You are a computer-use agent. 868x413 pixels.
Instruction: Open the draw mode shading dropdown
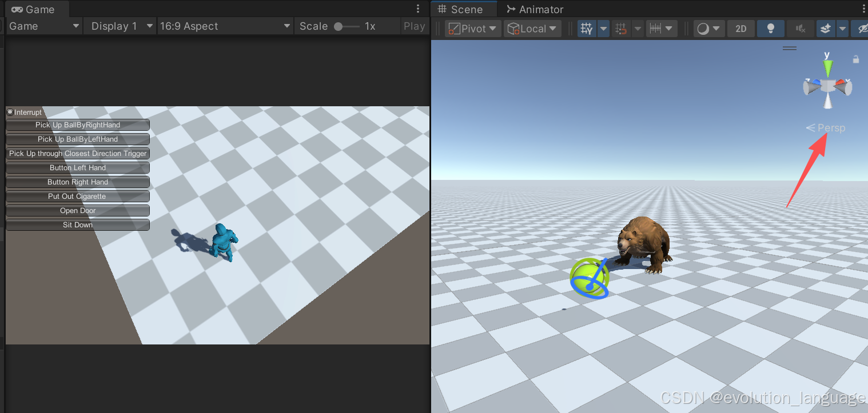pyautogui.click(x=709, y=29)
